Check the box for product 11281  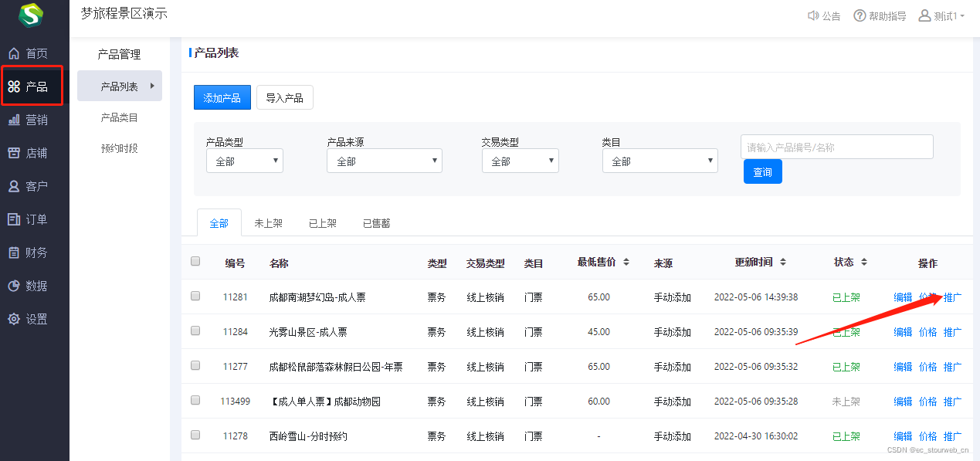click(x=195, y=296)
